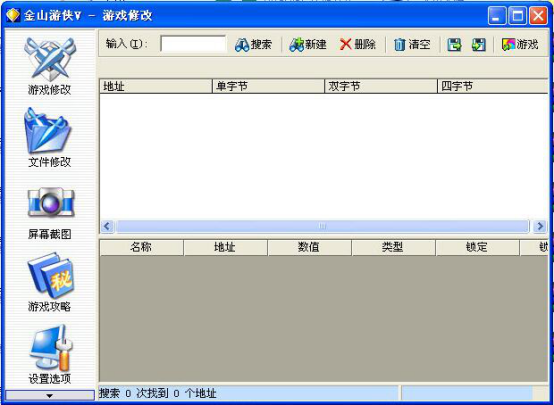
Task: Click the horizontal scrollbar thumb
Action: (323, 226)
